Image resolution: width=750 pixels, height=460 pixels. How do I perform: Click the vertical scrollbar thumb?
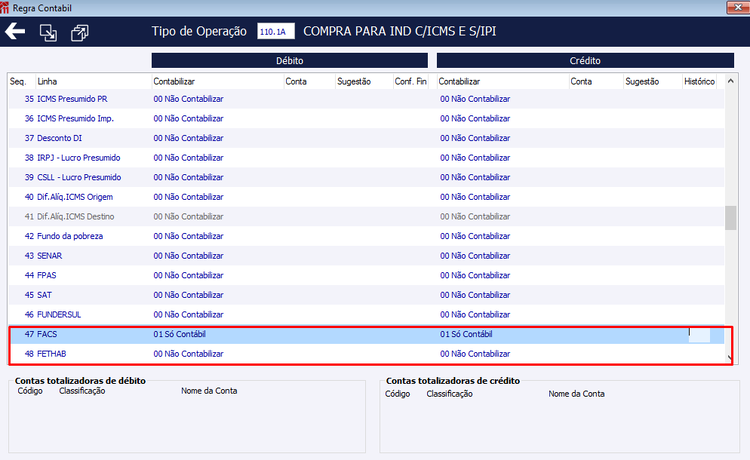[730, 218]
